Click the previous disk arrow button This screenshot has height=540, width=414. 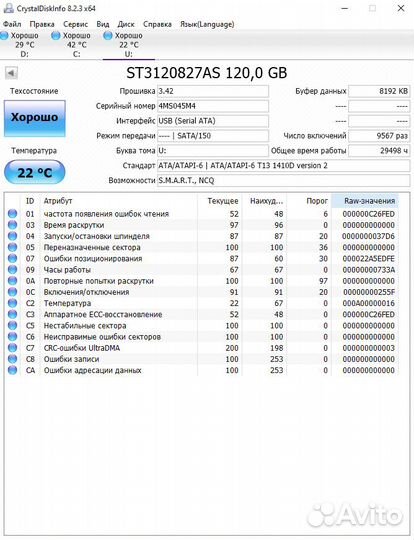(x=11, y=73)
